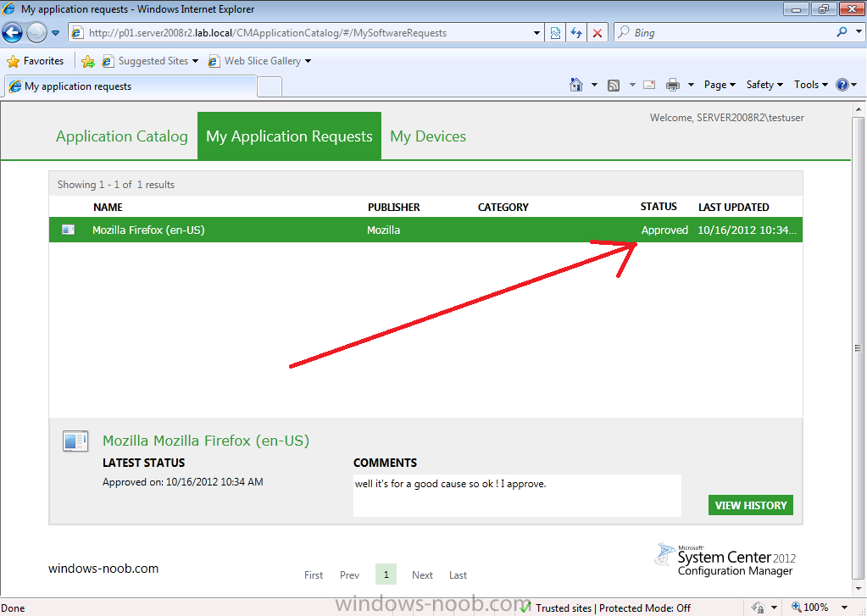The height and width of the screenshot is (616, 867).
Task: Select page 1 in pagination
Action: (386, 574)
